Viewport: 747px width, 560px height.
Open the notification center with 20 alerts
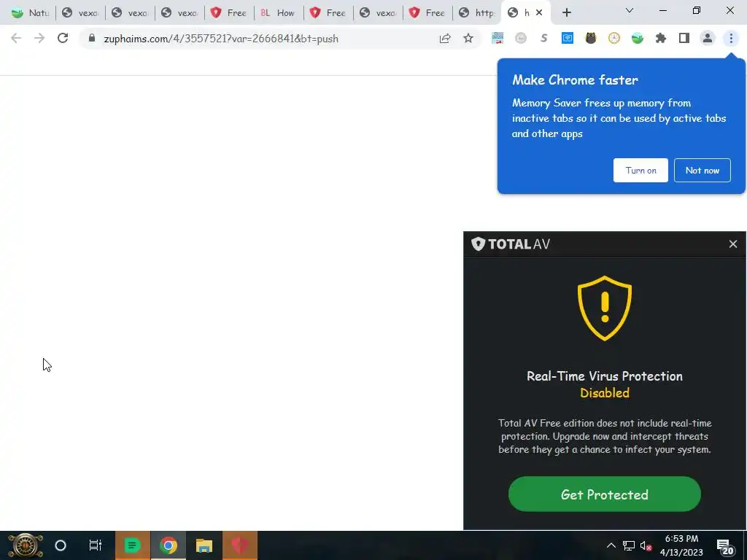tap(724, 546)
